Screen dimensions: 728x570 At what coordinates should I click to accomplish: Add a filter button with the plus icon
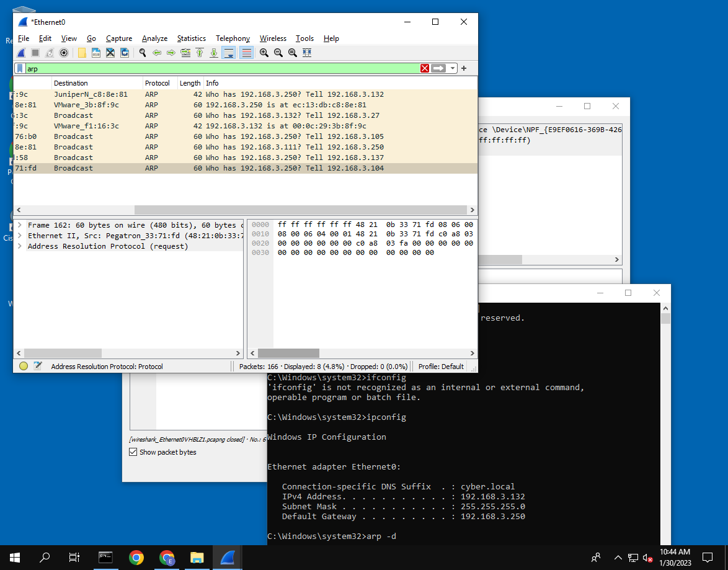click(464, 69)
